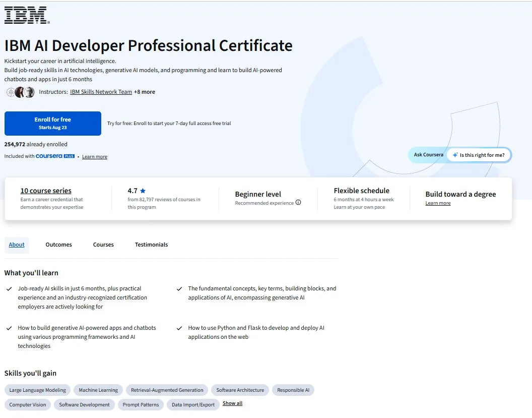The image size is (532, 418).
Task: Open the '10 course series' link
Action: 46,191
